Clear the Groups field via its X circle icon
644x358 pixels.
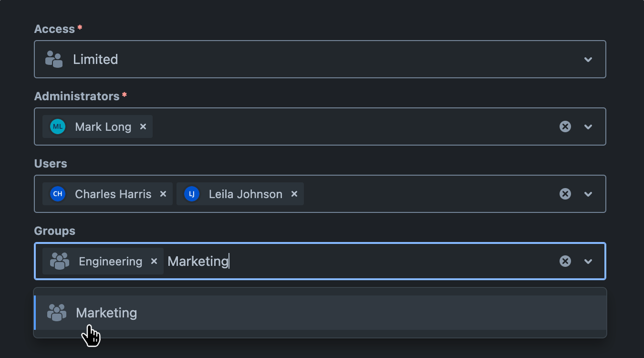pos(565,261)
